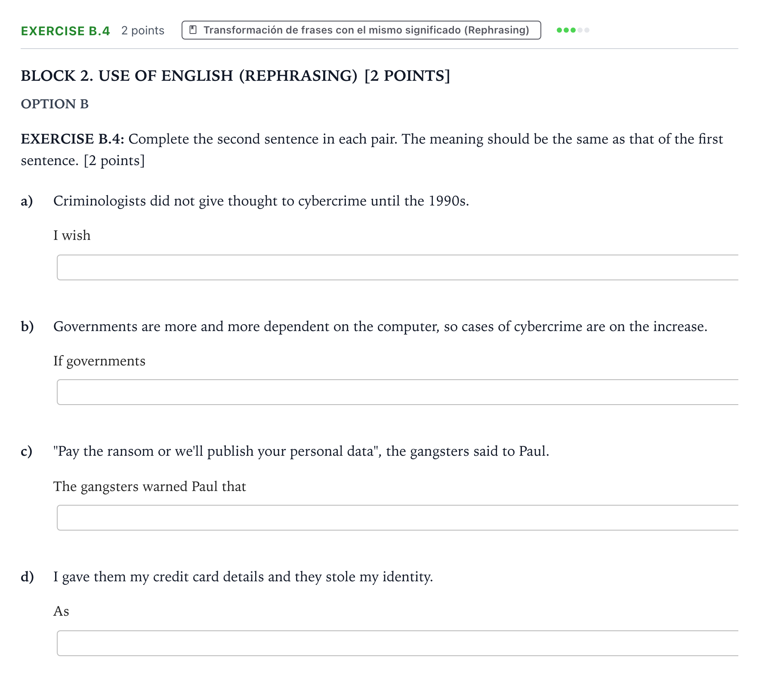Click 'BLOCK 2. USE OF ENGLISH' heading

click(235, 76)
